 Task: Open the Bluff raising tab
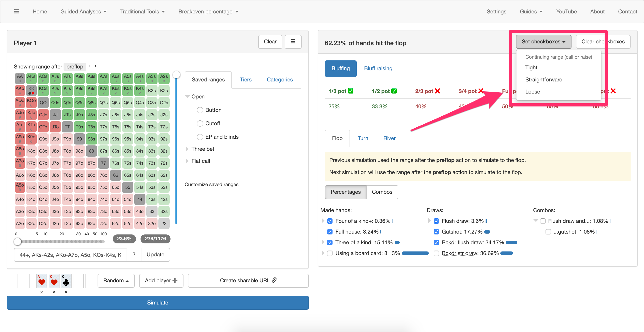[378, 68]
